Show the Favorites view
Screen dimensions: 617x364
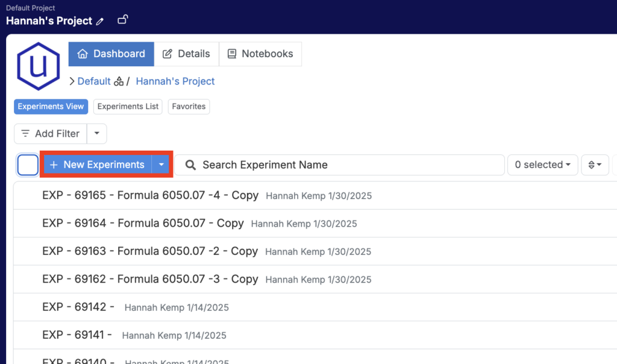(x=189, y=107)
